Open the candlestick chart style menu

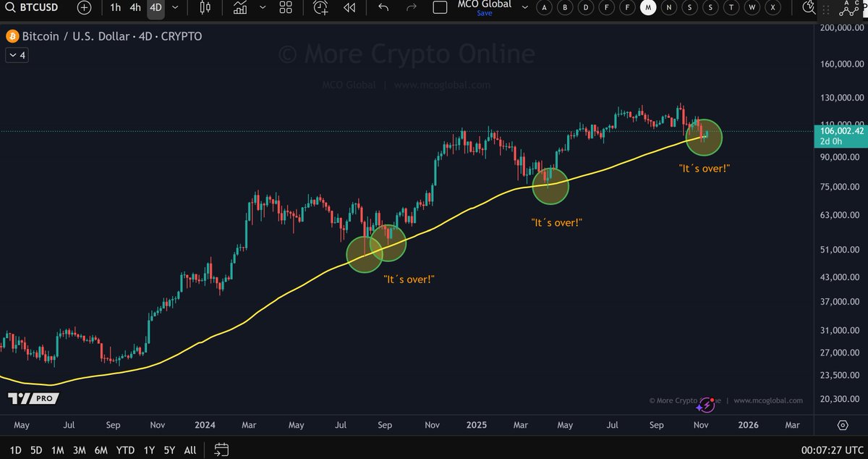(x=205, y=8)
